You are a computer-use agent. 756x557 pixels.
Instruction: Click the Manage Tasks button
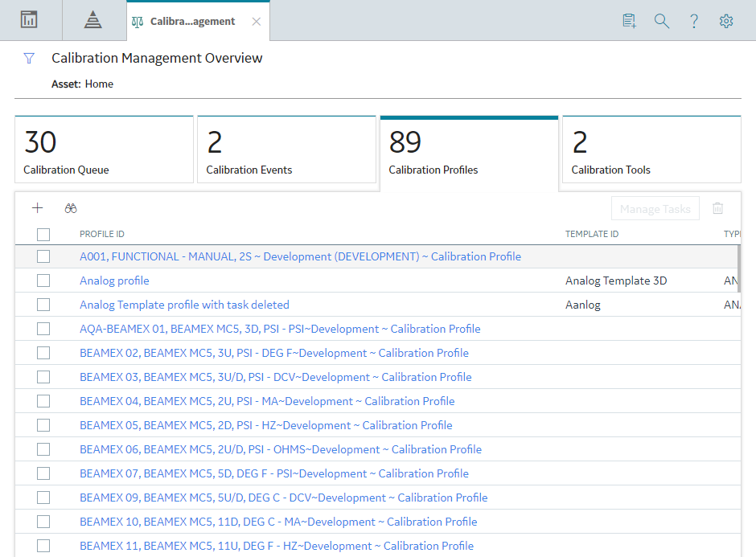pos(655,209)
